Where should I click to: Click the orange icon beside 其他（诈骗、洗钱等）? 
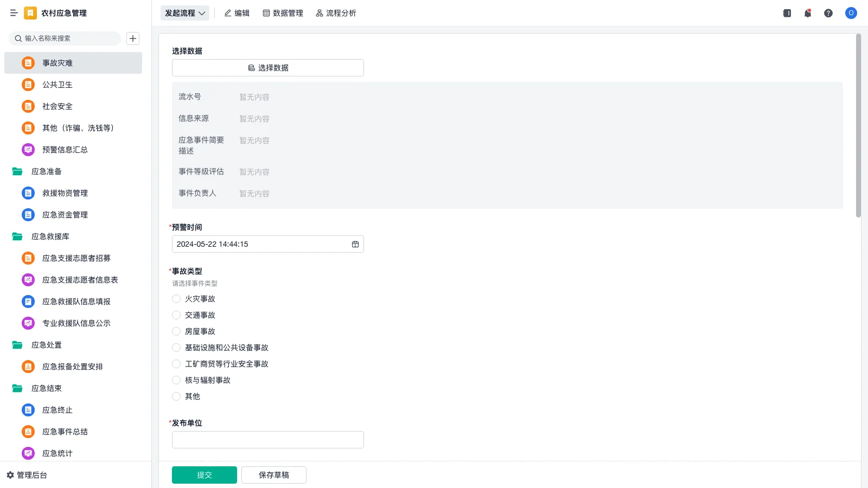click(x=28, y=128)
